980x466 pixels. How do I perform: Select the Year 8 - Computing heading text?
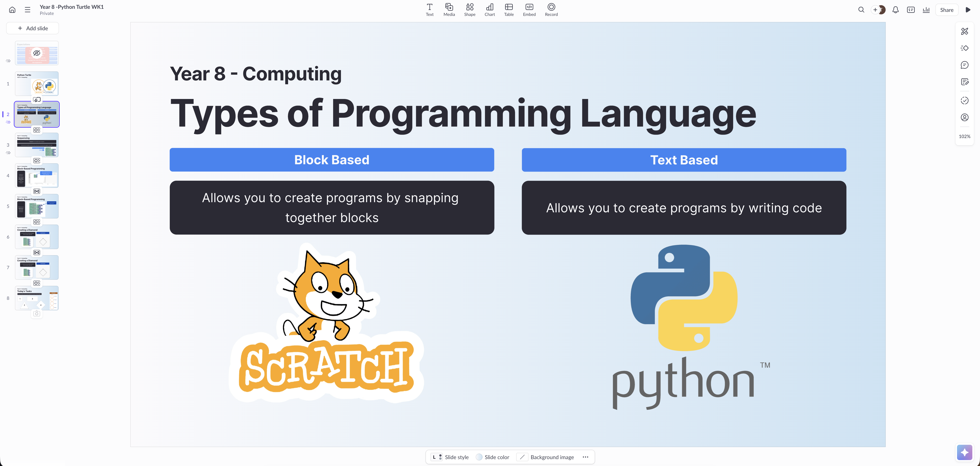(x=256, y=74)
